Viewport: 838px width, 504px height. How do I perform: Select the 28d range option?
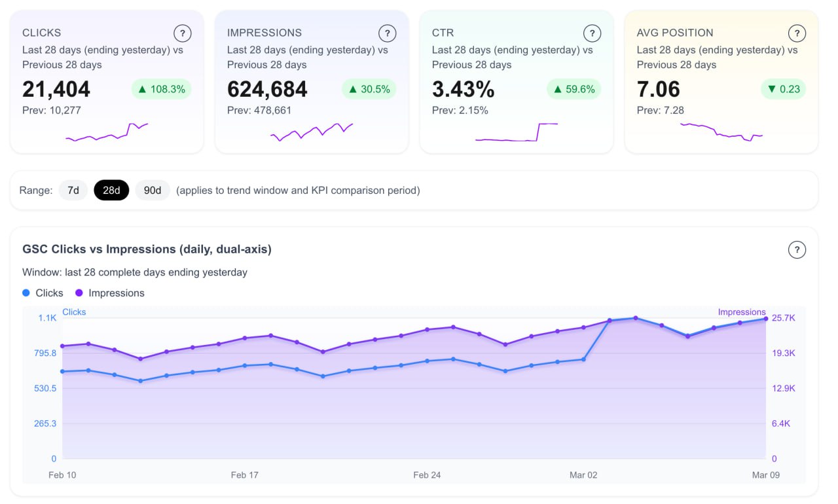tap(111, 190)
